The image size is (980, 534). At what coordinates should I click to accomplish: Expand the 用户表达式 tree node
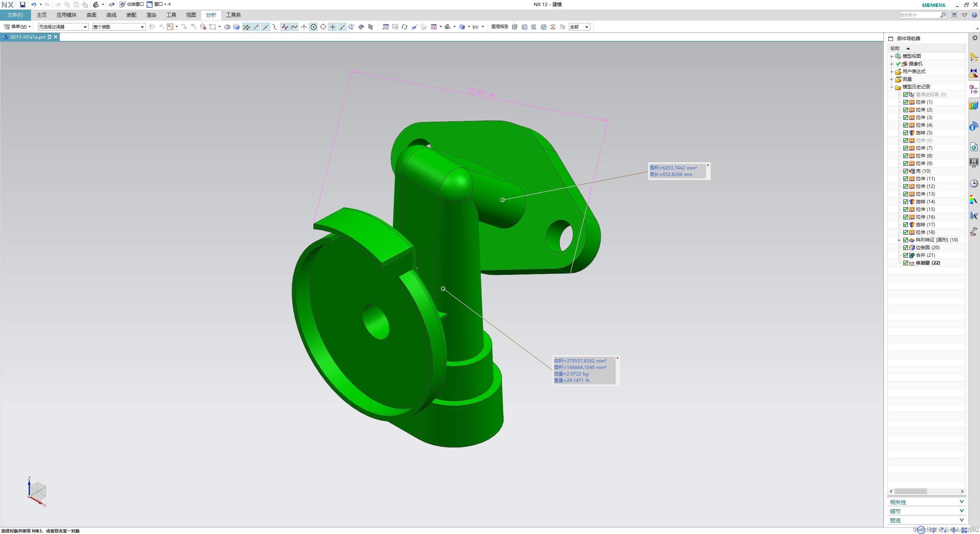(x=892, y=72)
